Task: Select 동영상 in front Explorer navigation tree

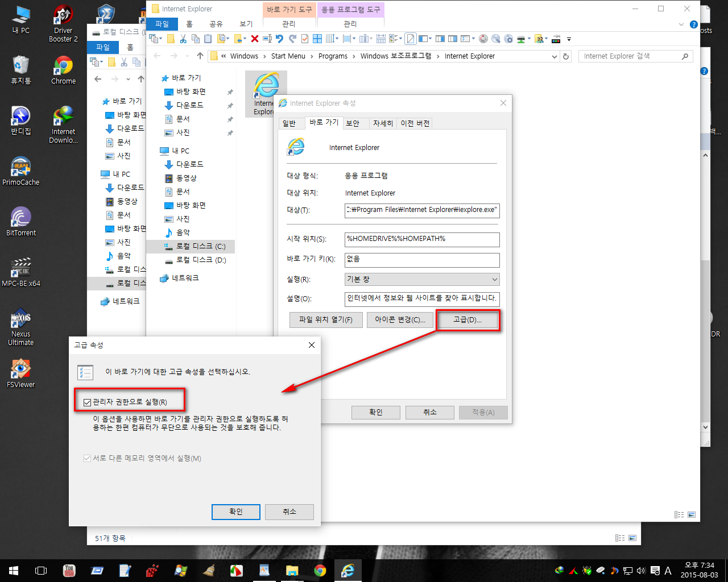Action: (x=181, y=178)
